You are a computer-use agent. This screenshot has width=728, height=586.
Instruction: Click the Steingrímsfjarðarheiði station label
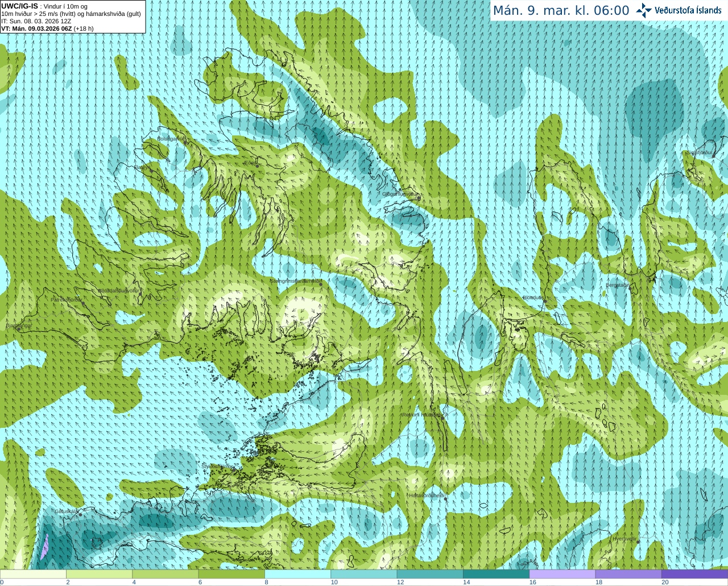point(295,281)
